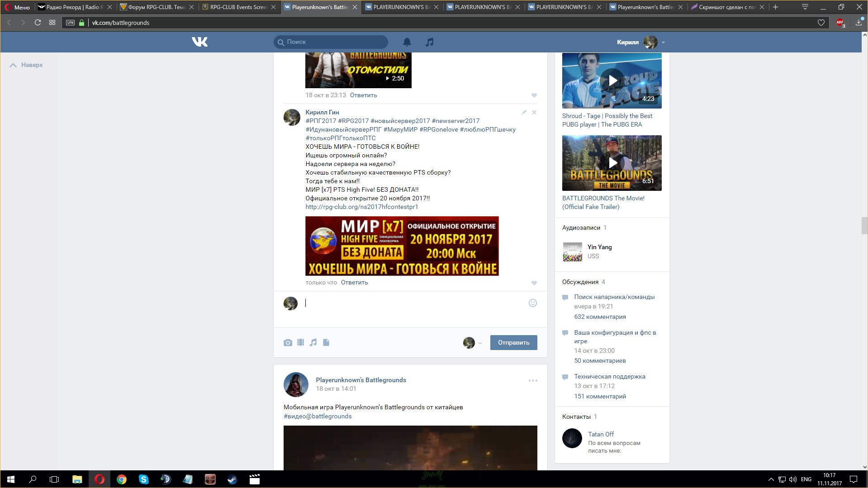
Task: Open Playerunknown's Battlegrounds post author link
Action: point(361,380)
